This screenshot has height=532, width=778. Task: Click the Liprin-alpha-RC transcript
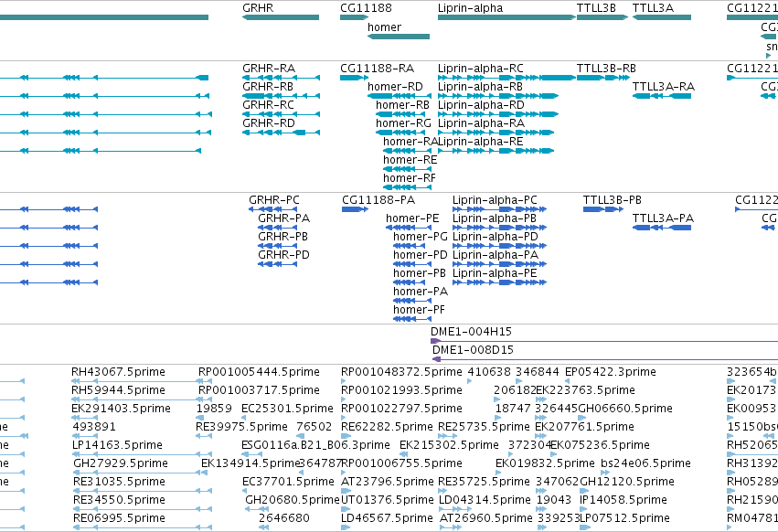(506, 78)
